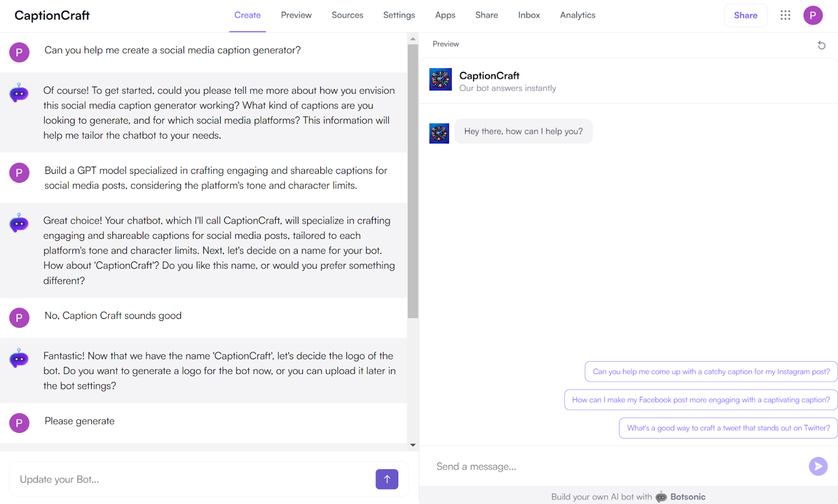This screenshot has height=504, width=838.
Task: Switch to the Preview tab
Action: tap(296, 15)
